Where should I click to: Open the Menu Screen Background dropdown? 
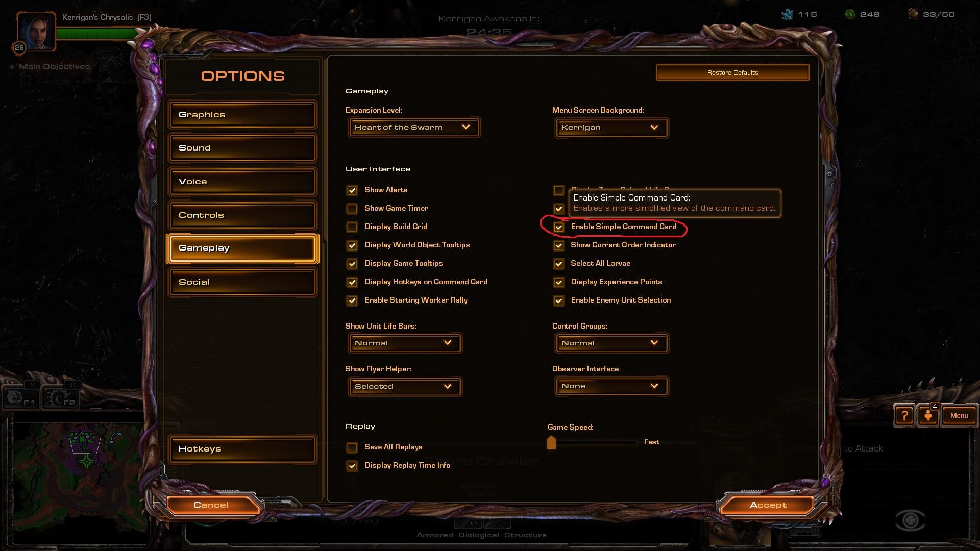[610, 127]
